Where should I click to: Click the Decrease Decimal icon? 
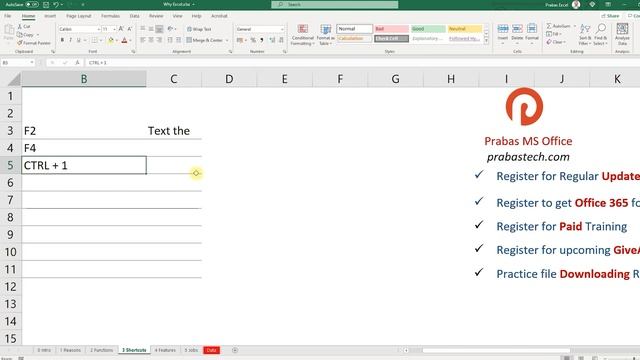click(x=281, y=40)
